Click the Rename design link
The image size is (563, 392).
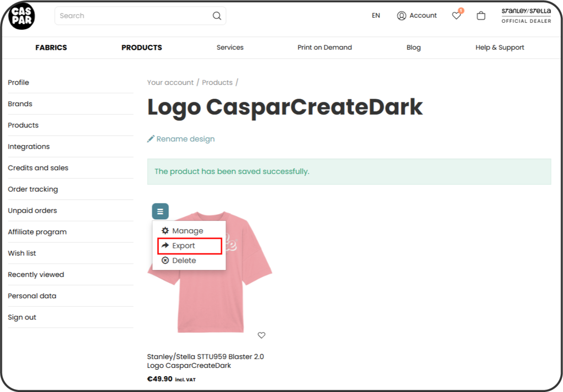click(x=185, y=139)
